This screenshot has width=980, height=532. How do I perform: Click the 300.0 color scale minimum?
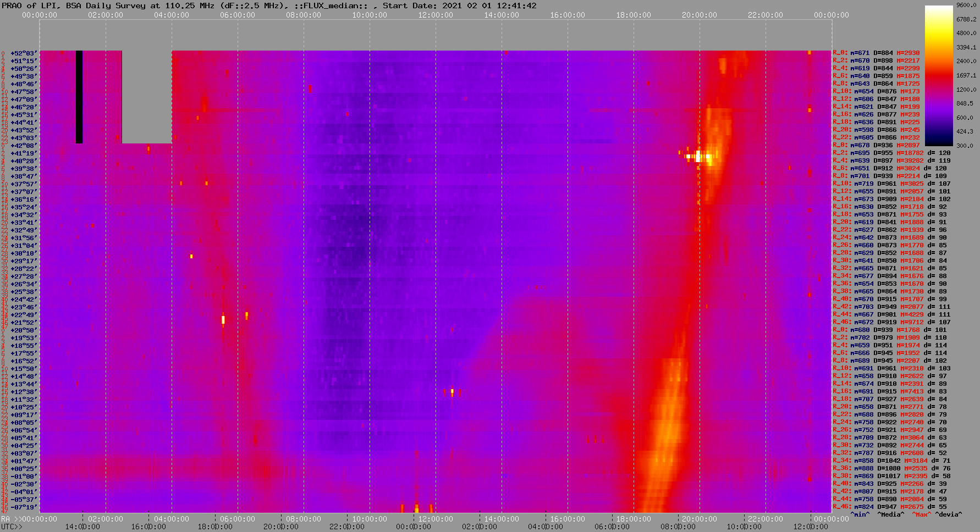965,146
